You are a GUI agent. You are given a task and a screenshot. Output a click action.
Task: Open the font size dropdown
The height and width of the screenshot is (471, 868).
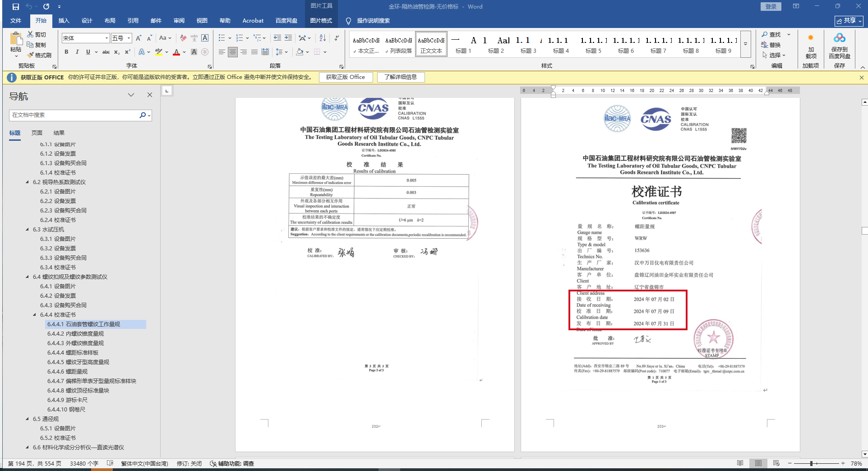129,38
